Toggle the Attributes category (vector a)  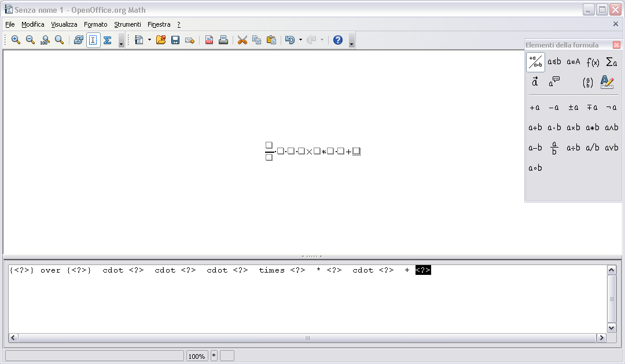click(535, 82)
